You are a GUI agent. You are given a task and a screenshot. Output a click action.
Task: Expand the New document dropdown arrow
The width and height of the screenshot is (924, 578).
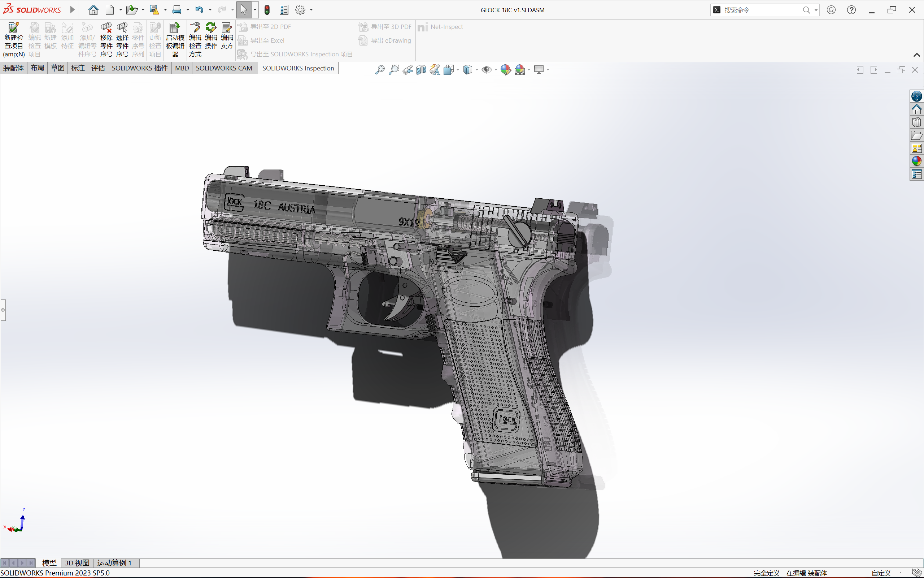tap(121, 10)
